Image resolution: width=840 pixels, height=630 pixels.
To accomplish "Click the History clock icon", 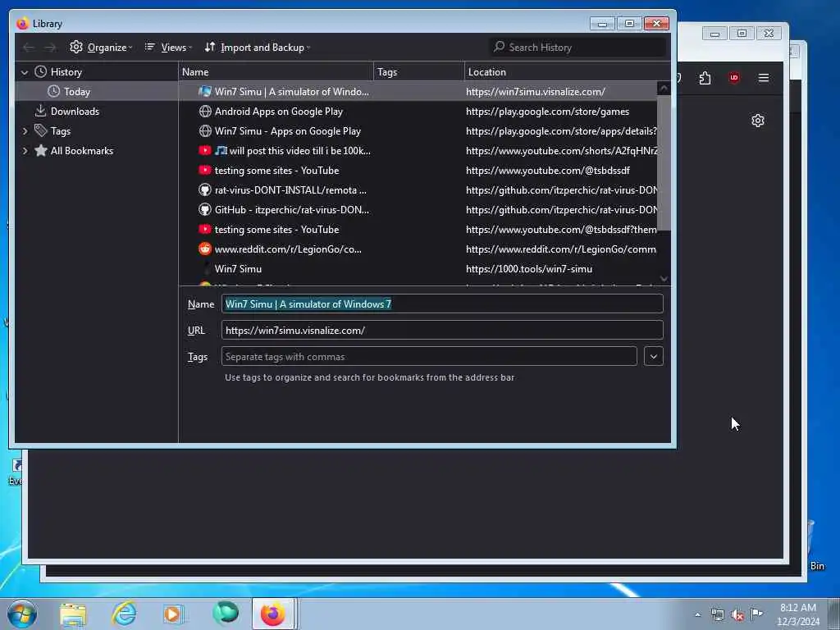I will click(41, 72).
